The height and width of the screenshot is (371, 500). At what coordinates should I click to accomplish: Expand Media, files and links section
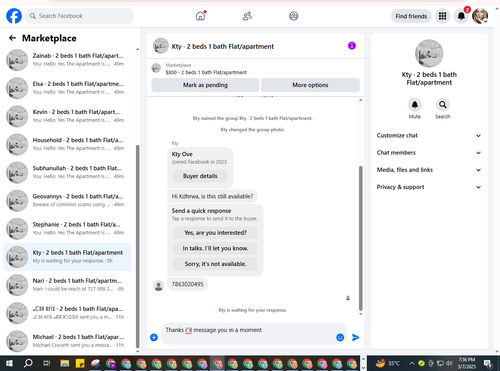tap(429, 170)
